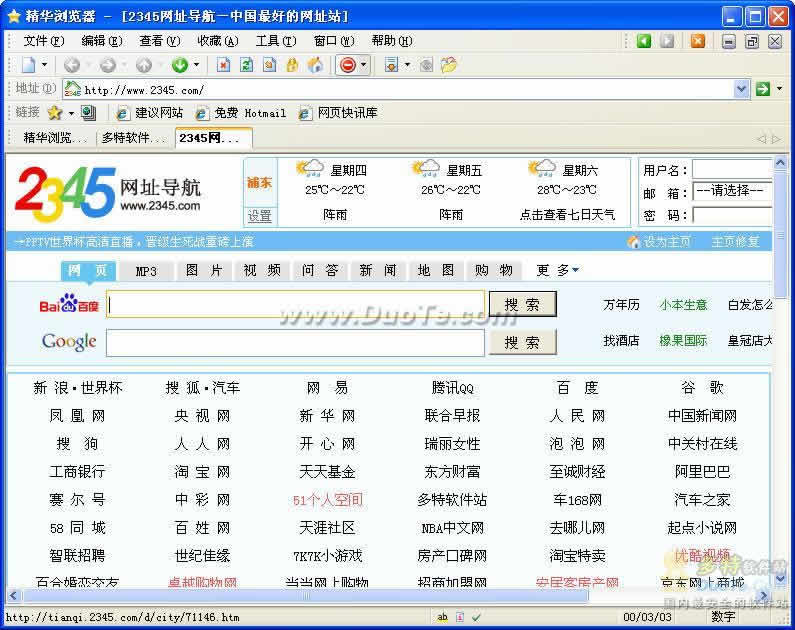
Task: Click the Baidu search input box
Action: click(x=295, y=305)
